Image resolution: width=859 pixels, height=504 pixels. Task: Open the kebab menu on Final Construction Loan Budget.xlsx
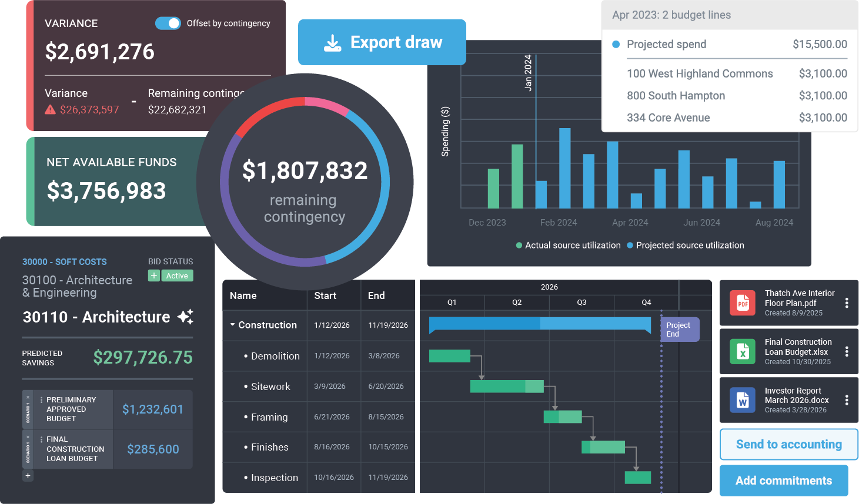(x=845, y=351)
